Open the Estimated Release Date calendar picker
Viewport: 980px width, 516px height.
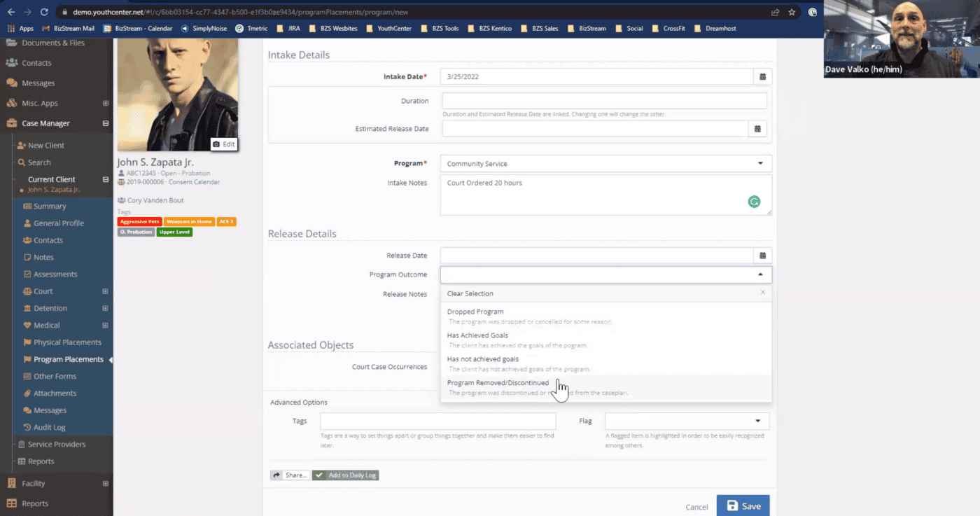pyautogui.click(x=757, y=129)
